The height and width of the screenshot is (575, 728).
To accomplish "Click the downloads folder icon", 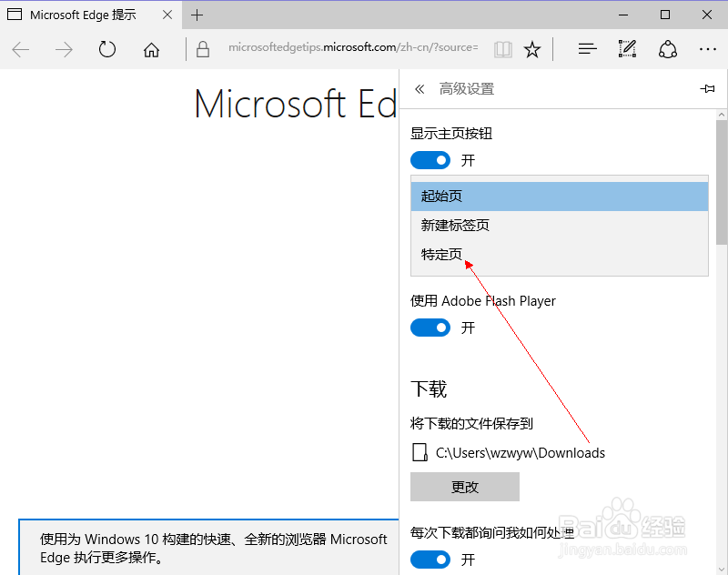I will tap(420, 452).
